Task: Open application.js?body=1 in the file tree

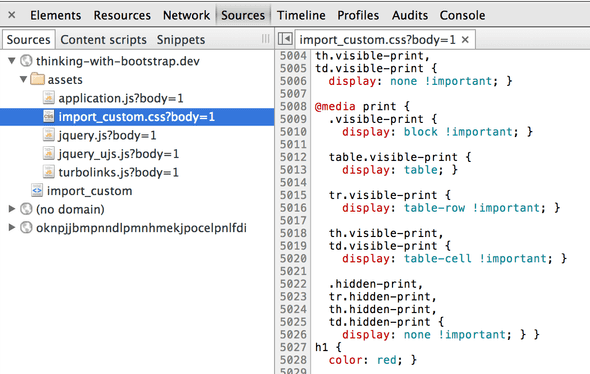Action: pyautogui.click(x=121, y=98)
